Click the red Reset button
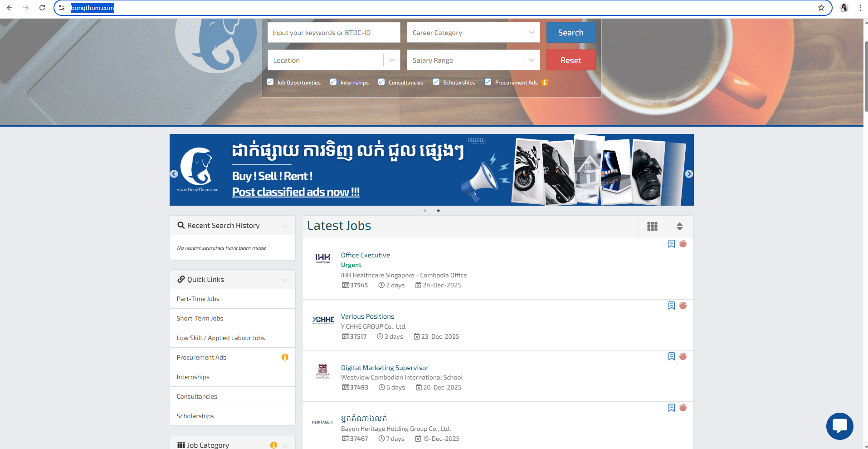868x449 pixels. click(x=571, y=60)
